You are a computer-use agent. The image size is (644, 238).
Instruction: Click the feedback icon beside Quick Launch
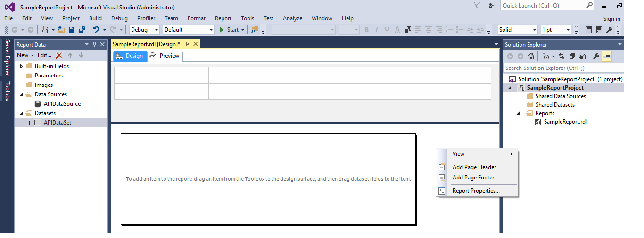pos(492,5)
